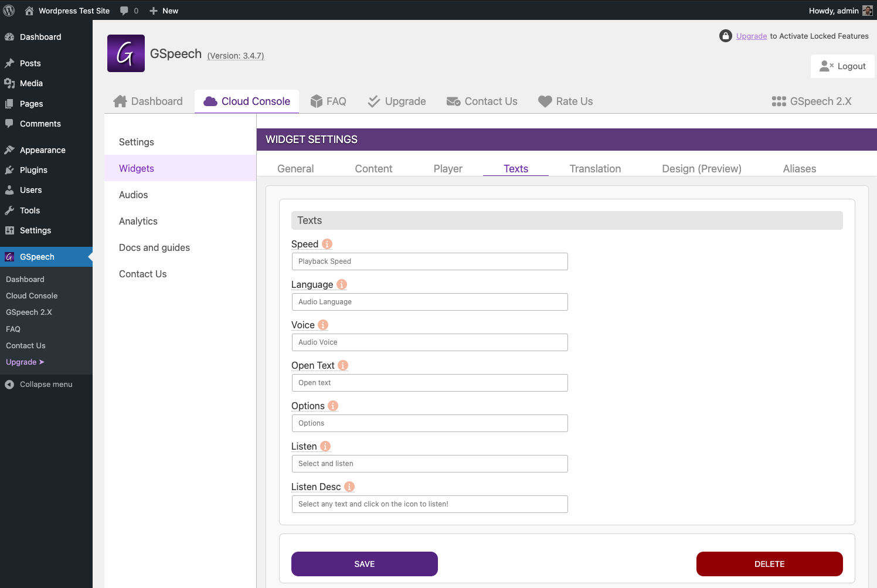The image size is (877, 588).
Task: Click the red DELETE button
Action: point(770,564)
